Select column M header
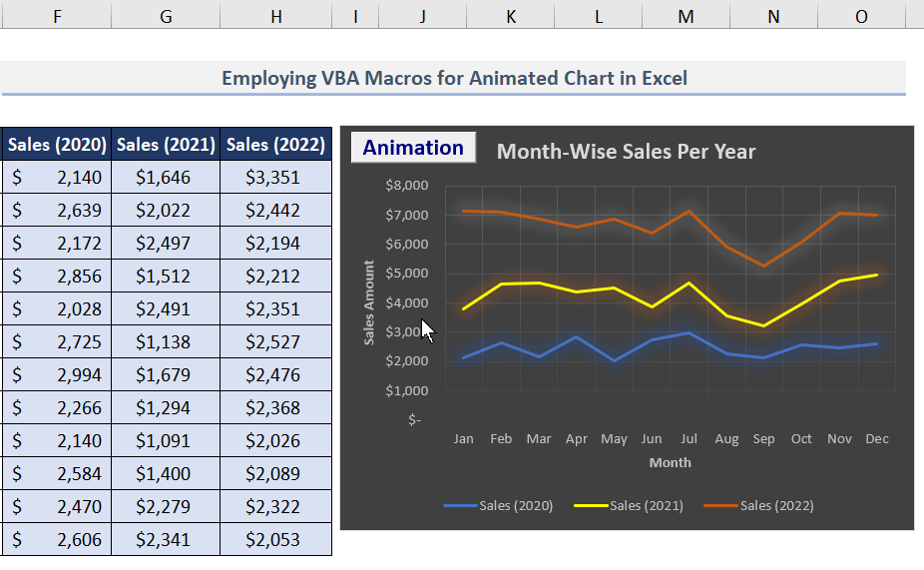The height and width of the screenshot is (570, 924). click(x=686, y=16)
